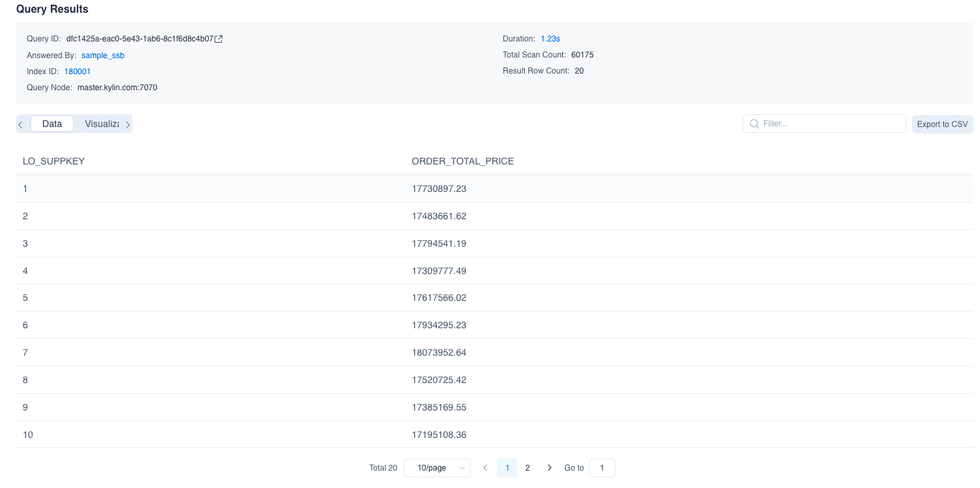Select the row with value 18073952.64
Image resolution: width=980 pixels, height=488 pixels.
point(439,352)
